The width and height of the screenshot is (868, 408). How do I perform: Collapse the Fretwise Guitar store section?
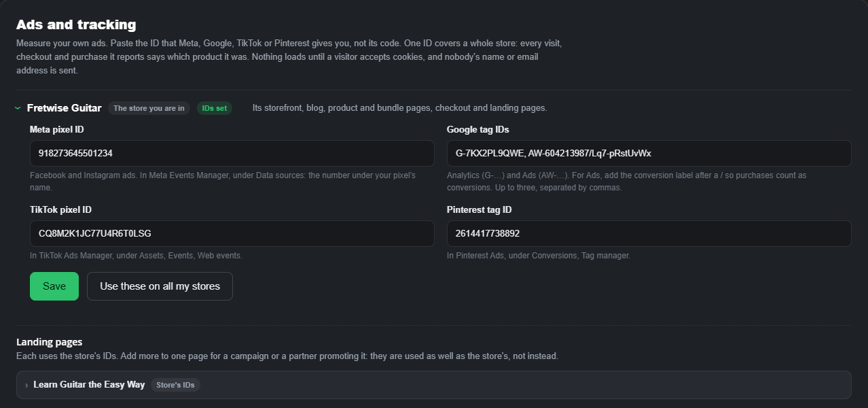[18, 108]
